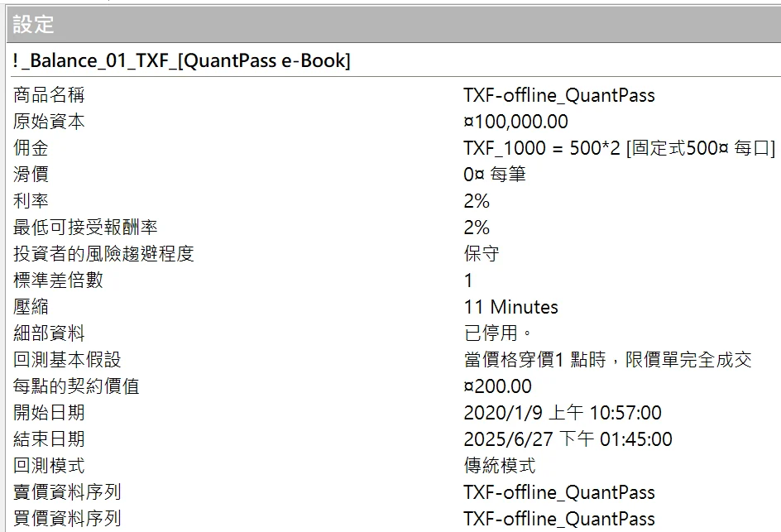The height and width of the screenshot is (532, 781).
Task: Select the 2% value beside 利率
Action: tap(477, 201)
